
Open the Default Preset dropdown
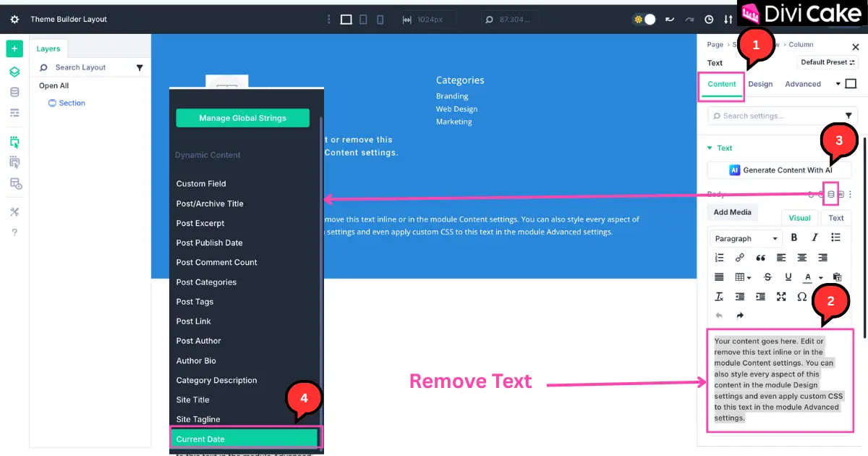pyautogui.click(x=828, y=63)
